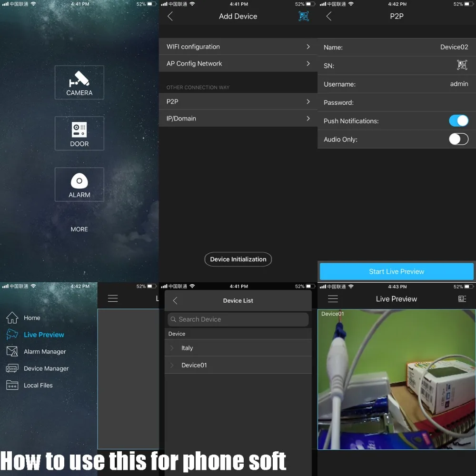
Task: Open hamburger menu on Live Preview
Action: point(333,299)
